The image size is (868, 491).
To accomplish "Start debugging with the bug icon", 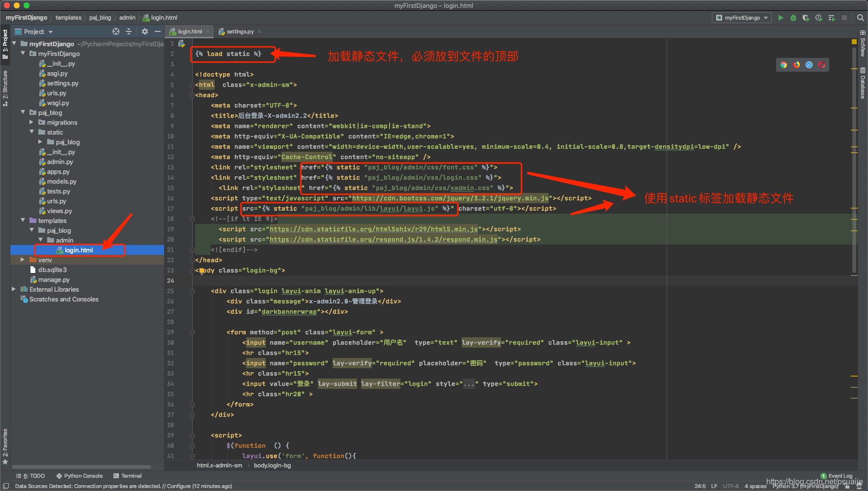I will click(x=793, y=18).
